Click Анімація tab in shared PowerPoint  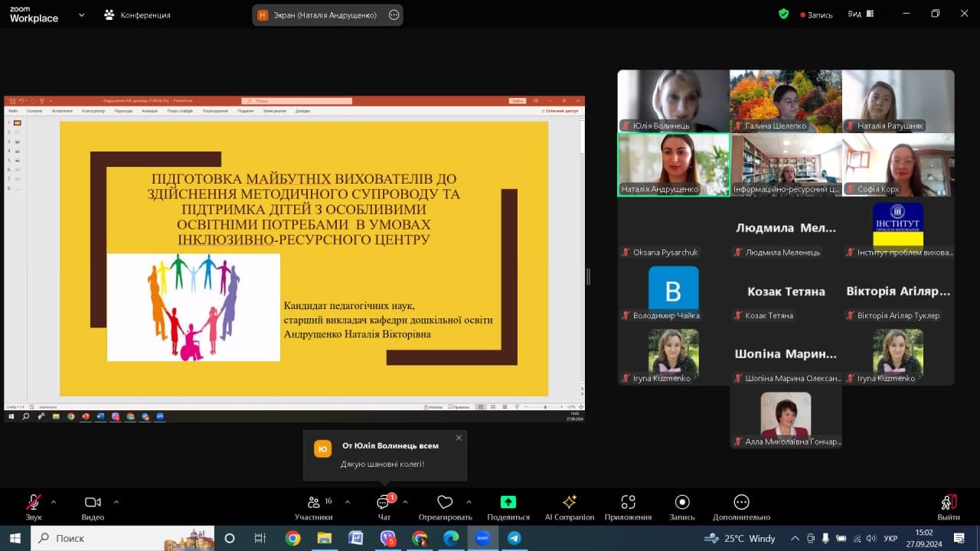[149, 111]
